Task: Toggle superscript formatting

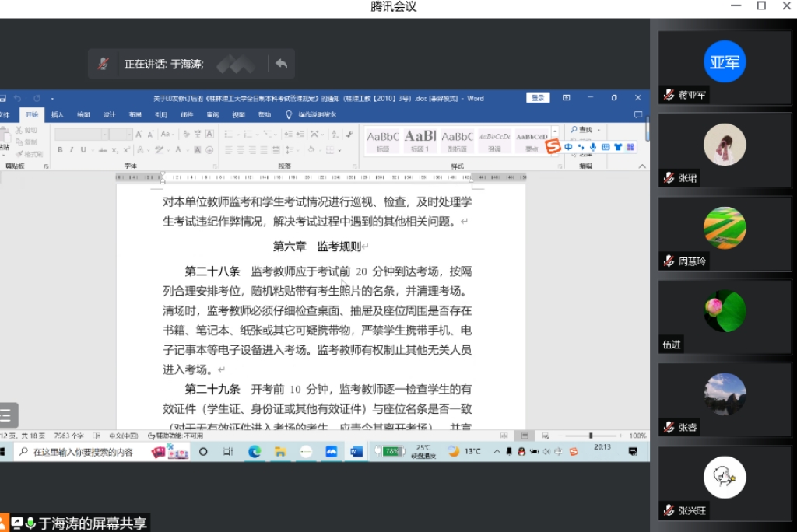Action: (x=125, y=150)
